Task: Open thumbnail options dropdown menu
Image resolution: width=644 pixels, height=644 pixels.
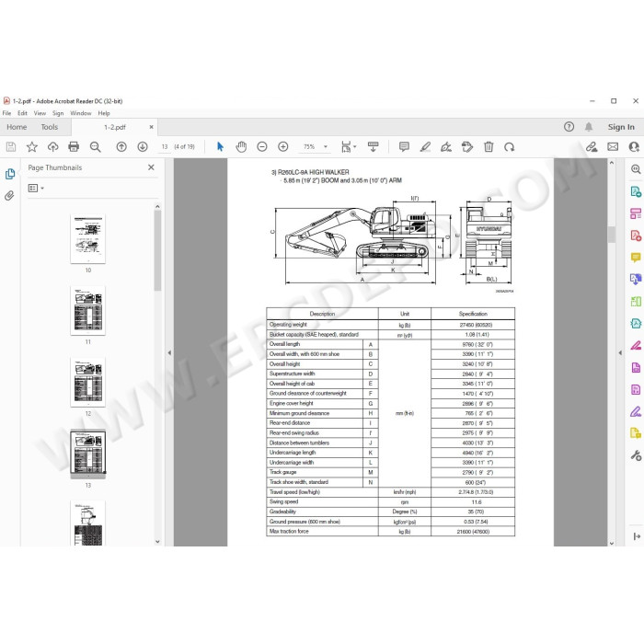Action: (x=36, y=188)
